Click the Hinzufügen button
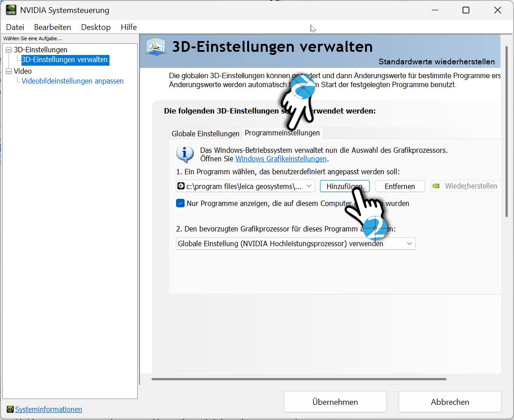This screenshot has width=514, height=420. pyautogui.click(x=345, y=186)
